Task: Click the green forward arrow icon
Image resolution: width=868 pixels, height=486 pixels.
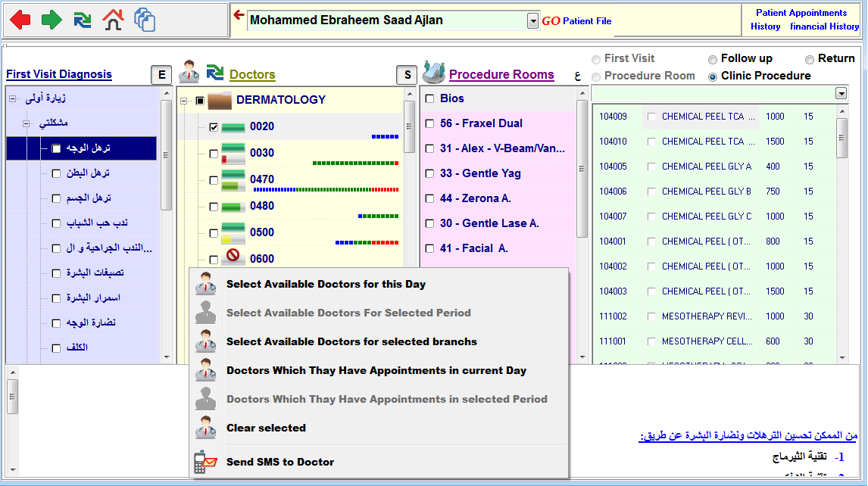Action: click(x=52, y=20)
